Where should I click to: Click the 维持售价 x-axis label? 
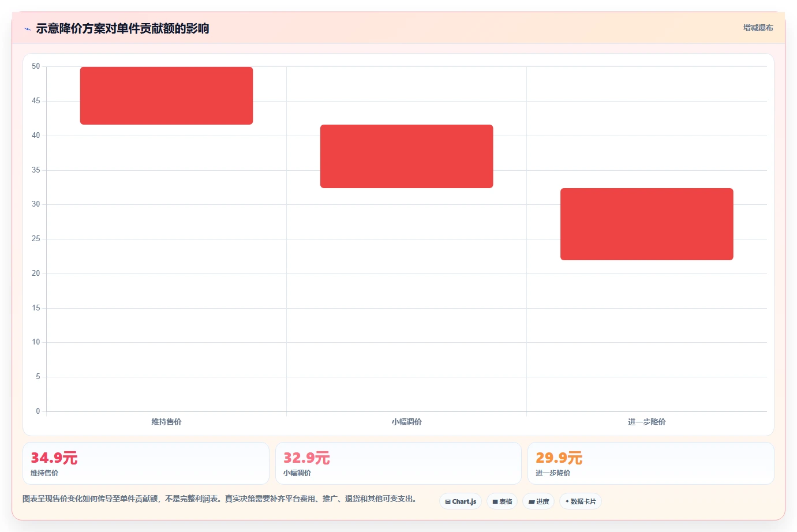(166, 422)
